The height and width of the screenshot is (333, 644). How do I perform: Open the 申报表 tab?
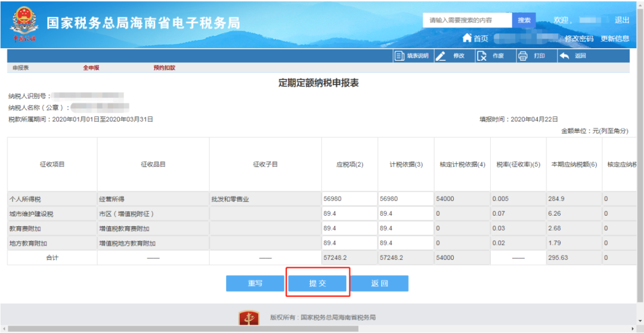pos(21,68)
